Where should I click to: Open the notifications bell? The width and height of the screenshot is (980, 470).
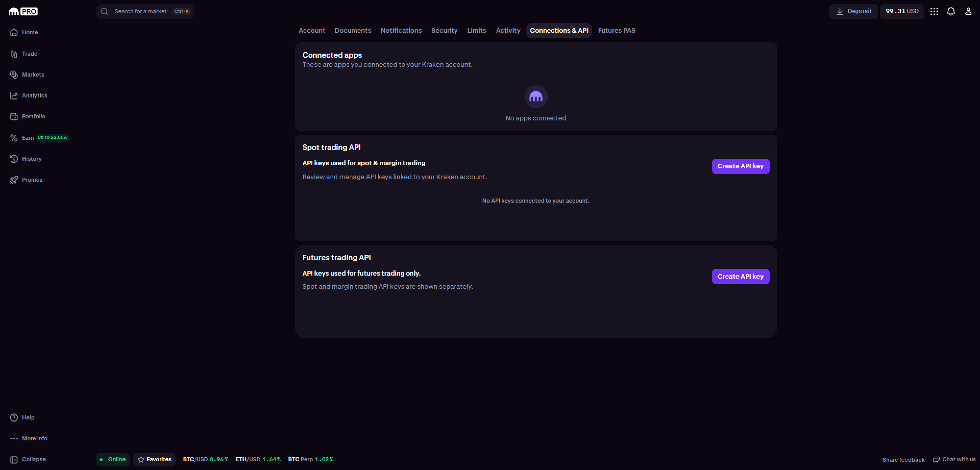click(951, 11)
